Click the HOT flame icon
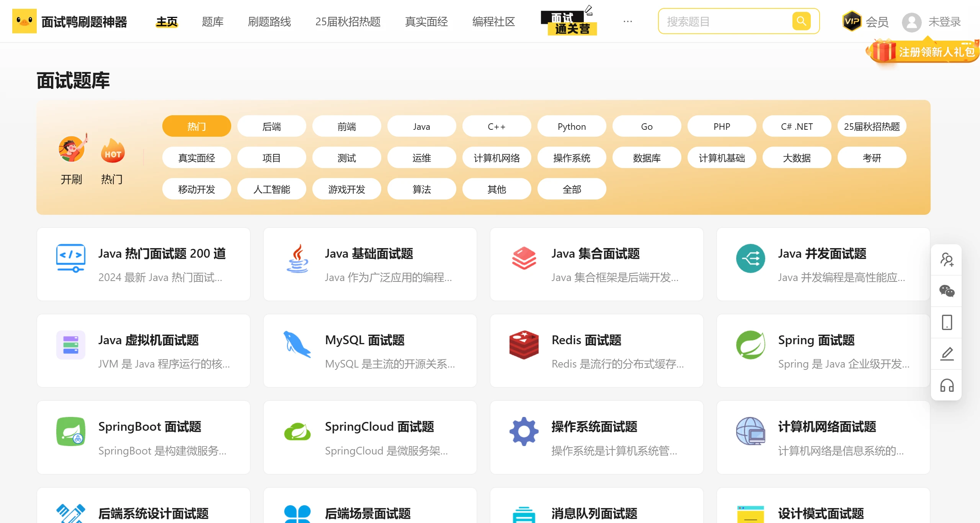Screen dimensions: 980x523 point(113,150)
